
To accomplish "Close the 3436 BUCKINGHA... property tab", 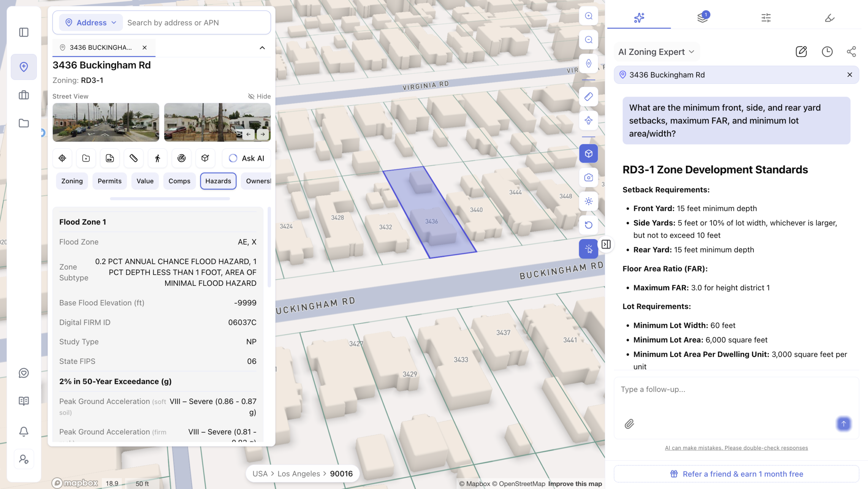I will [144, 47].
